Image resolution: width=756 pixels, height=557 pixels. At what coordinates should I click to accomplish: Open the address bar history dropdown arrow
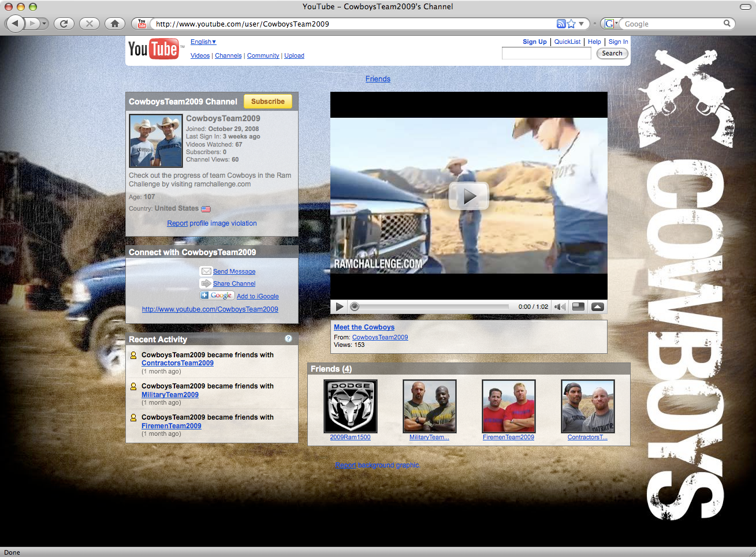click(582, 24)
